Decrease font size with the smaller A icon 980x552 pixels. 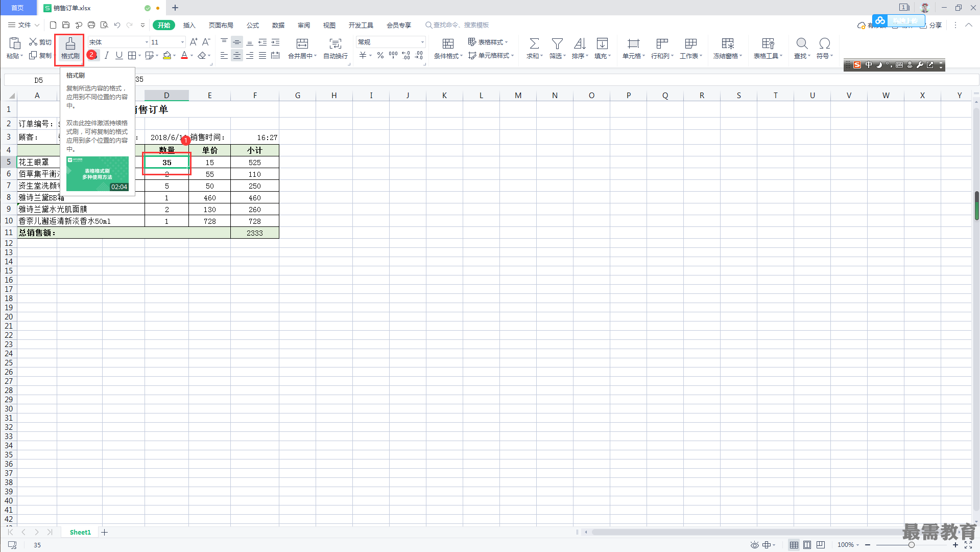tap(206, 42)
